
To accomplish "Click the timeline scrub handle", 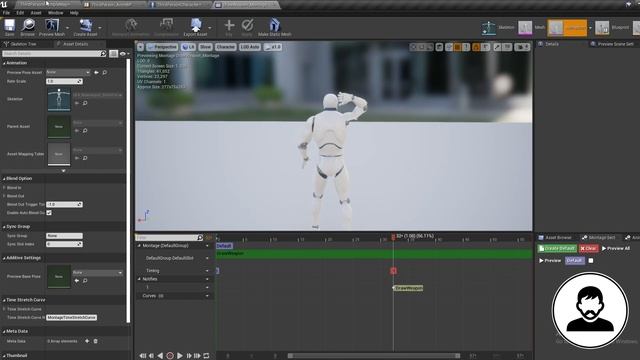I will click(393, 237).
